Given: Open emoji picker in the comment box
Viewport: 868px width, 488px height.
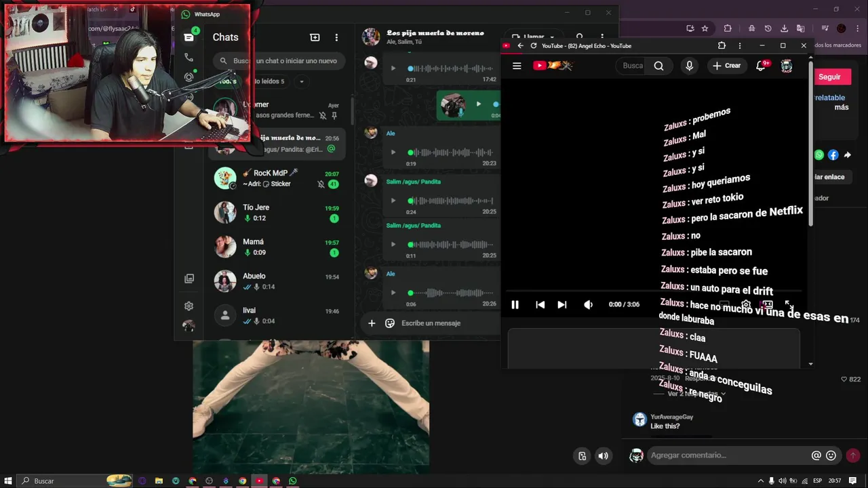Looking at the screenshot, I should click(831, 456).
